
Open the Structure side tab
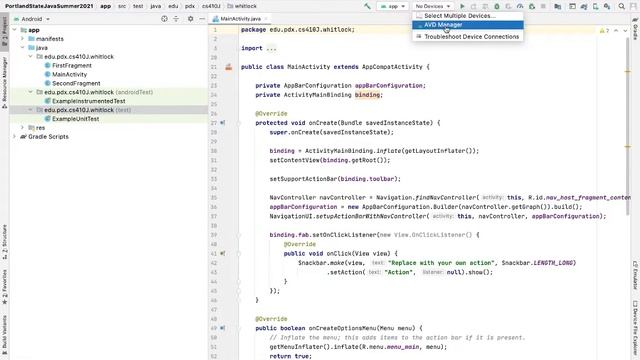pos(4,242)
